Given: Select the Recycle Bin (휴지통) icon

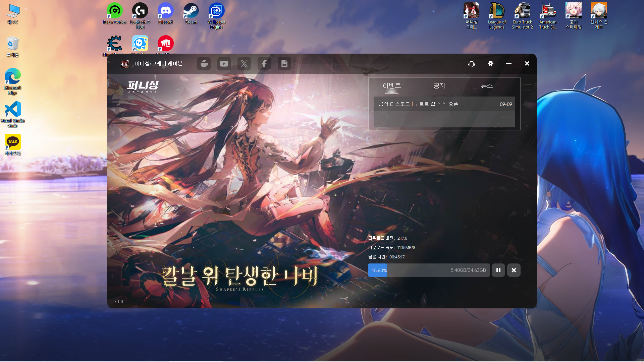Looking at the screenshot, I should [x=13, y=47].
